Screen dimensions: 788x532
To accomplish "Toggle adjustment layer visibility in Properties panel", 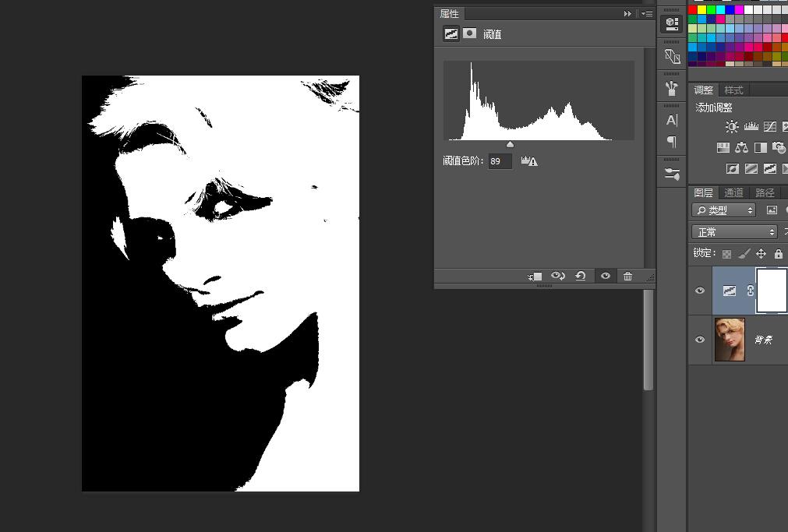I will (606, 276).
